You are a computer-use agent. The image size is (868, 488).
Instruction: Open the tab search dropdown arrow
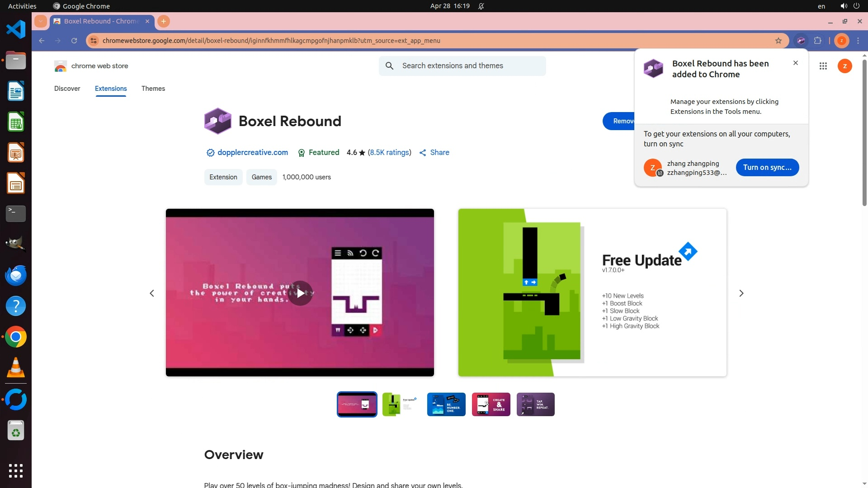(x=41, y=21)
